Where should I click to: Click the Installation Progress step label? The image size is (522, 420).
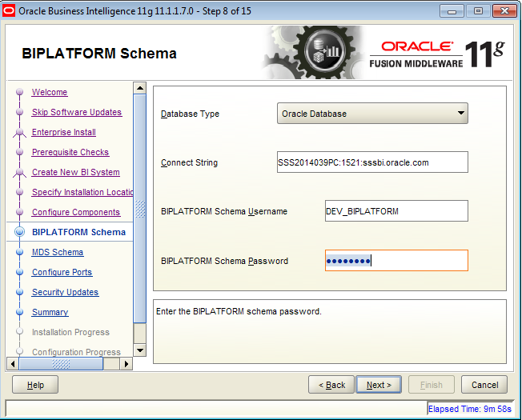[x=70, y=332]
